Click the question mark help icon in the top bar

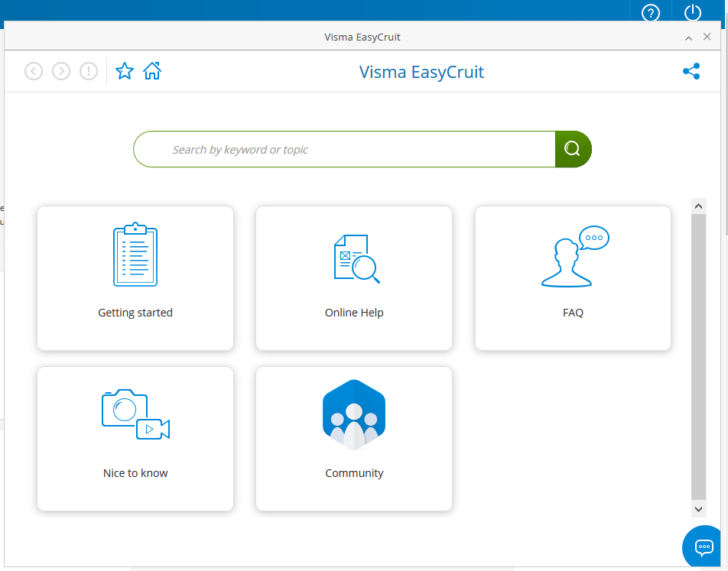(651, 12)
